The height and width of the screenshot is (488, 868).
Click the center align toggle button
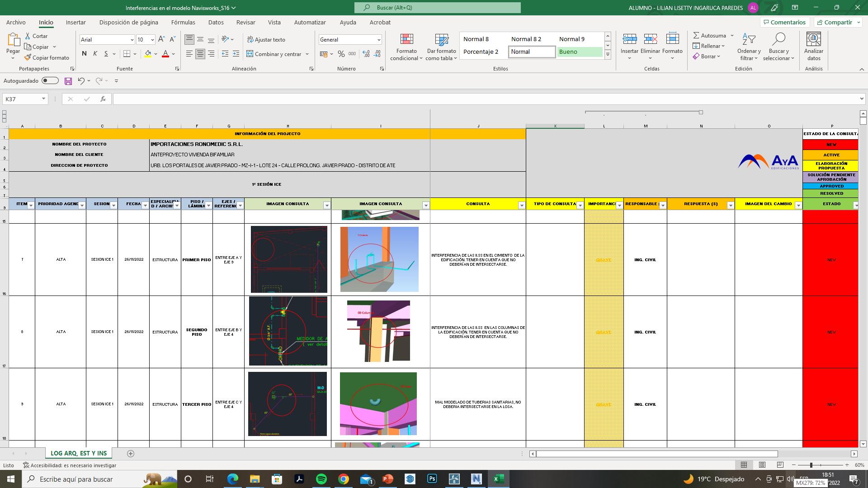pos(200,54)
